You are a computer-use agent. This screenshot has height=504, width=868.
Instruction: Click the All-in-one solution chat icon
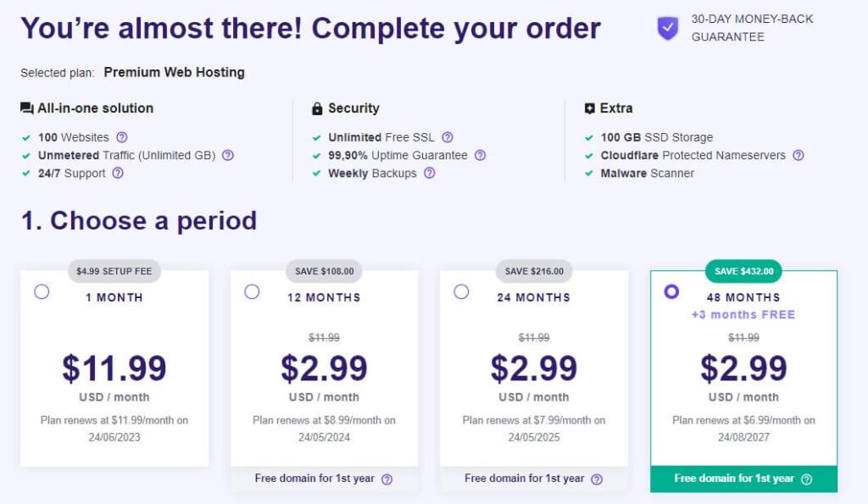click(26, 108)
